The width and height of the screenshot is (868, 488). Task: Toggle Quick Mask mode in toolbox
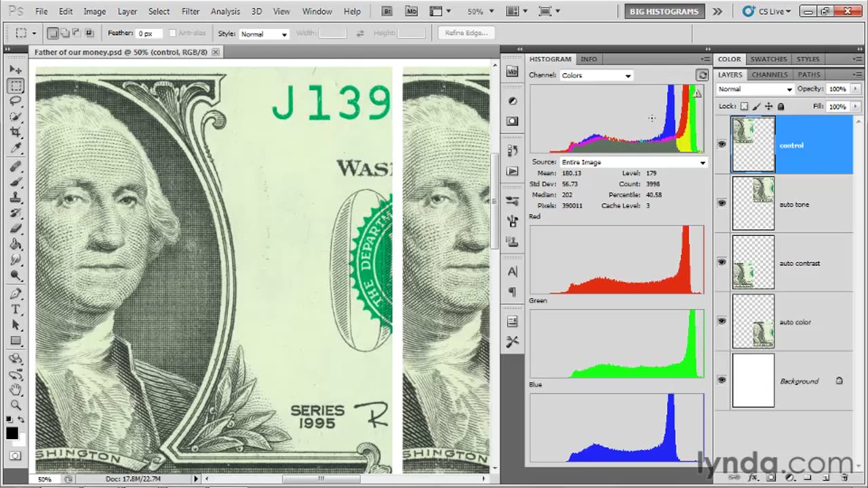pos(15,455)
